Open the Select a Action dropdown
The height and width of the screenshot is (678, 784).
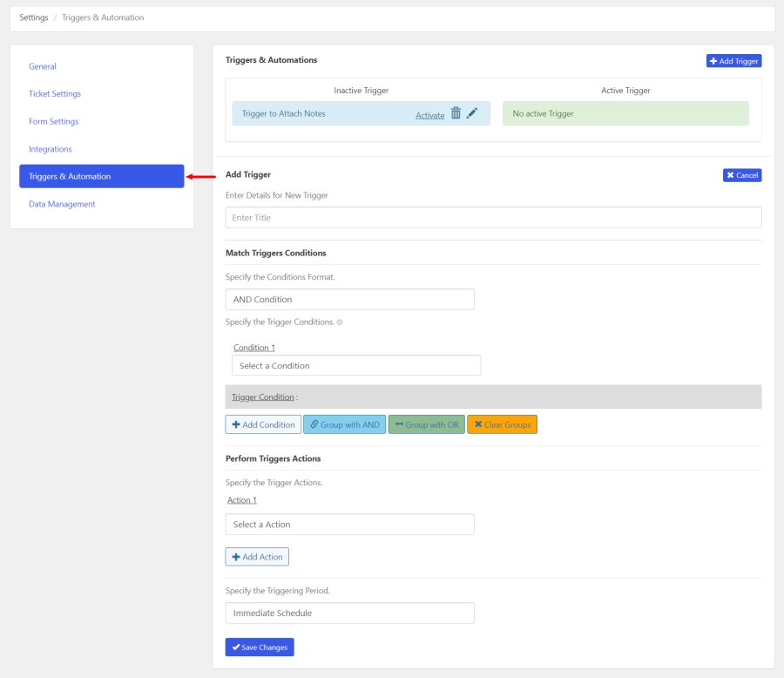349,525
